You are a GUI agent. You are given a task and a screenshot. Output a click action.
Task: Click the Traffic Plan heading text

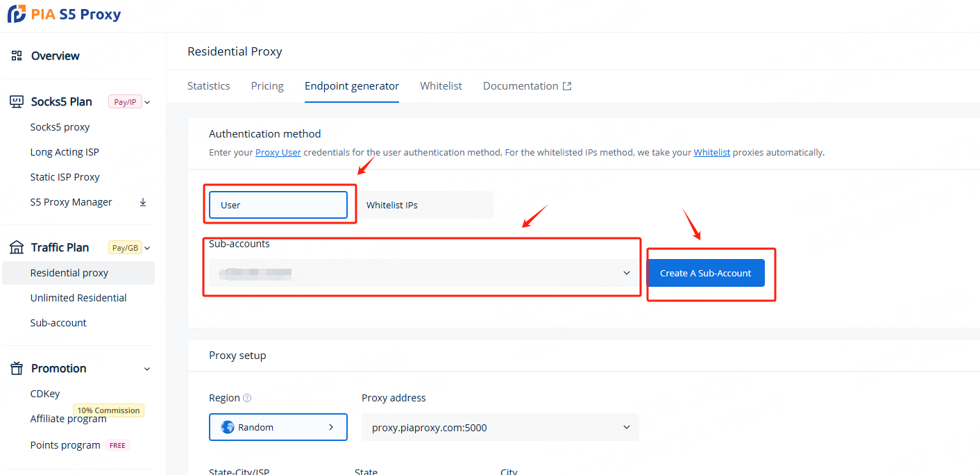pos(60,247)
